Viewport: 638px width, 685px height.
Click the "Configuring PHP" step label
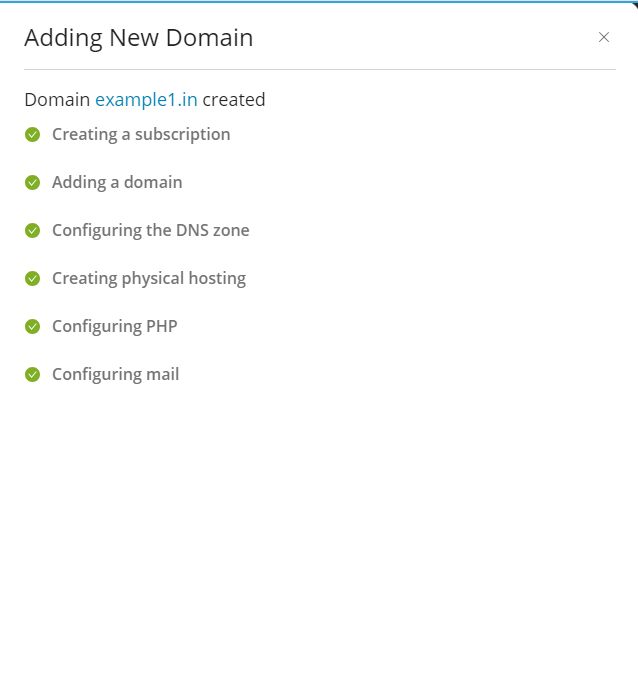tap(115, 326)
